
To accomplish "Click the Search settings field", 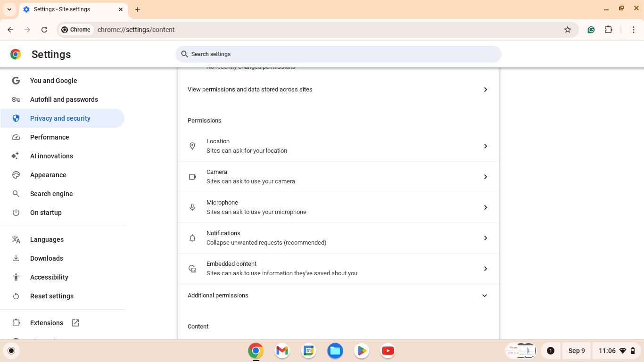I will (338, 54).
